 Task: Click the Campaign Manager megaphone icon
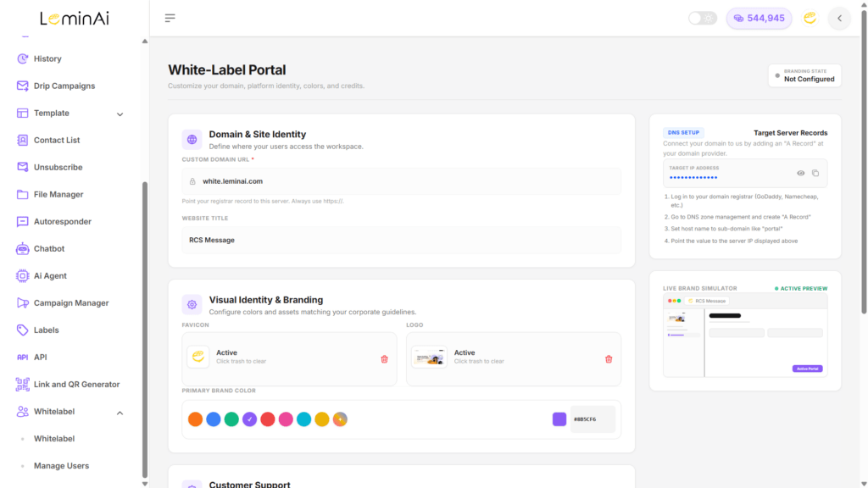(22, 302)
